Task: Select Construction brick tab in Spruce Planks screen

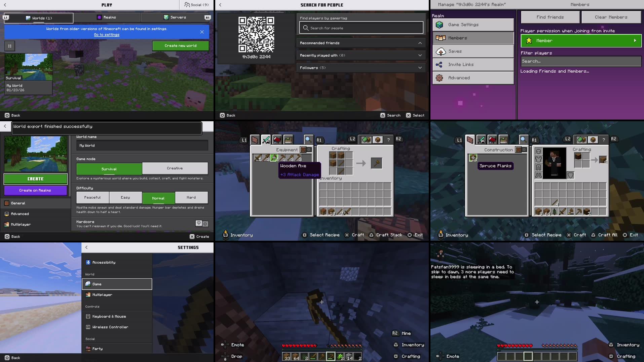Action: click(470, 140)
